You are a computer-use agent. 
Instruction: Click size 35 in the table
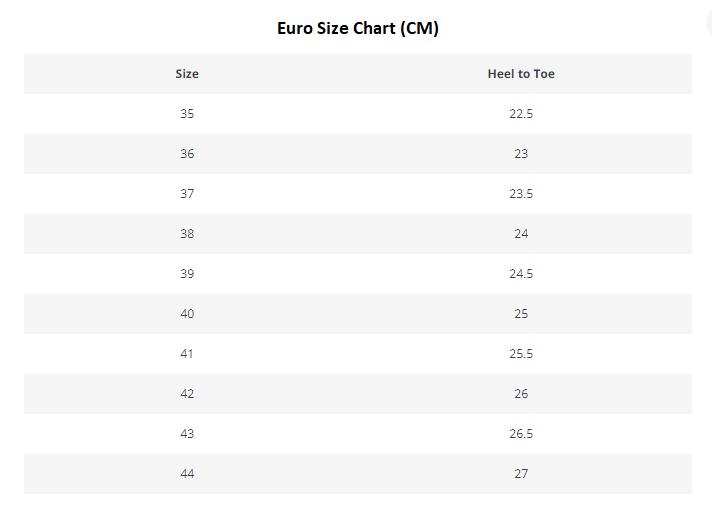187,114
